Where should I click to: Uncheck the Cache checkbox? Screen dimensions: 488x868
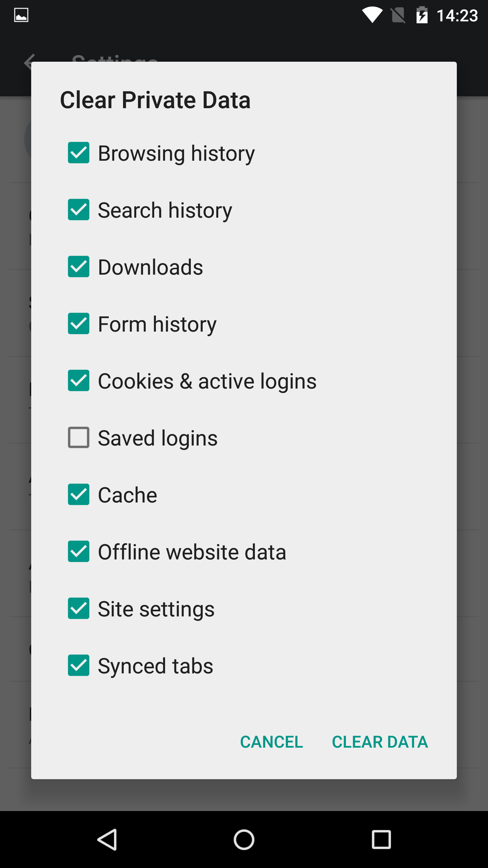(x=79, y=494)
